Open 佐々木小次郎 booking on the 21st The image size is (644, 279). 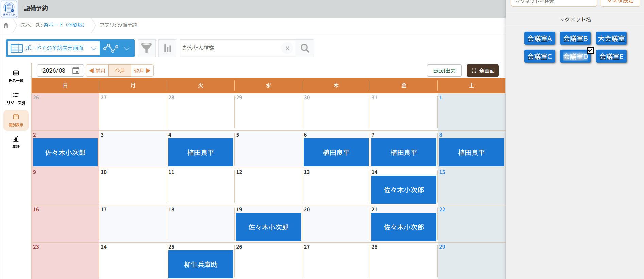[404, 227]
